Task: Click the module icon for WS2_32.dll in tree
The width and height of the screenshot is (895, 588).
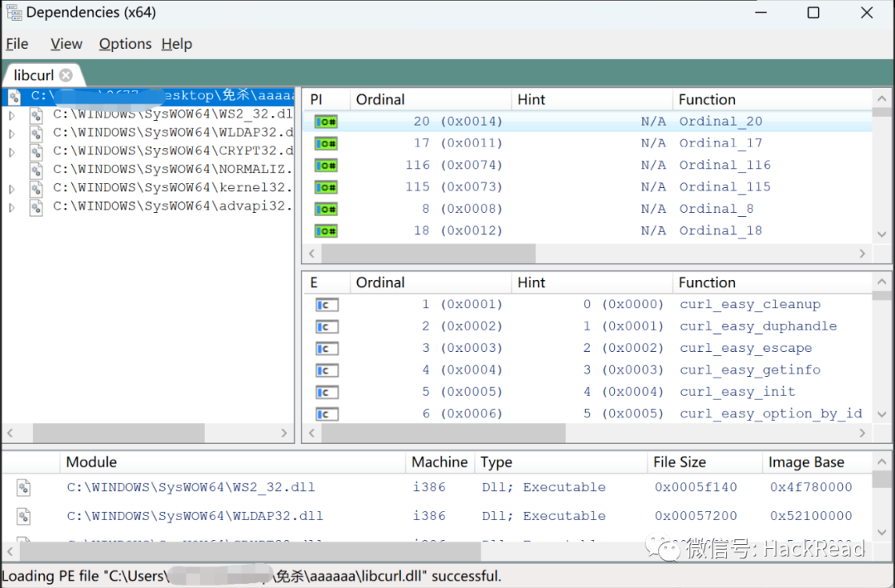Action: coord(36,115)
